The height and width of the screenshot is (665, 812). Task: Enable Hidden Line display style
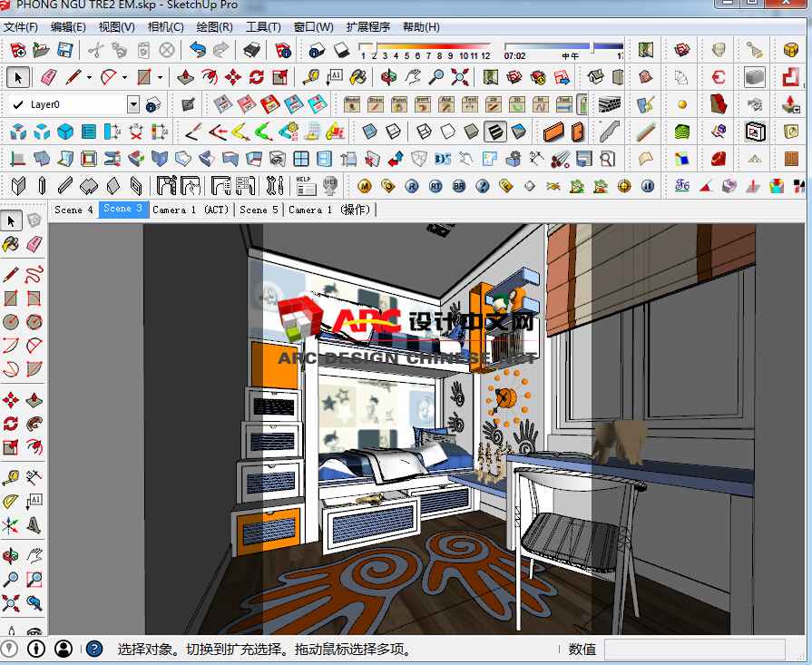[447, 132]
